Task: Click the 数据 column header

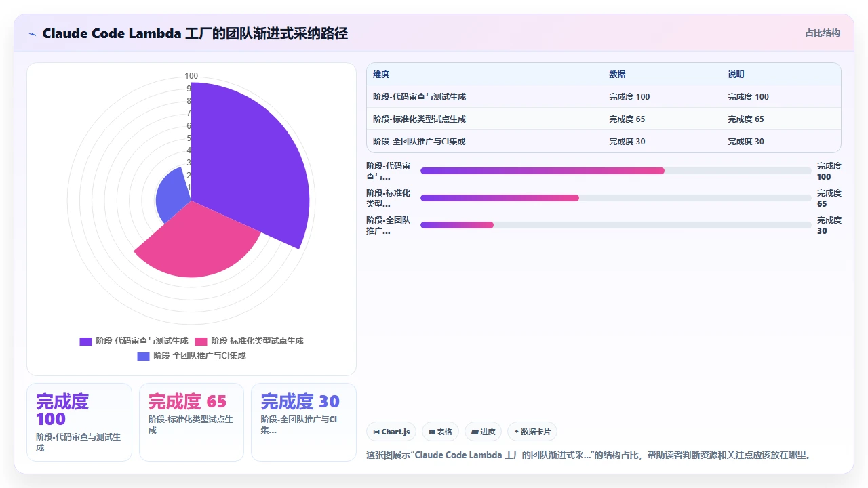Action: click(x=617, y=75)
